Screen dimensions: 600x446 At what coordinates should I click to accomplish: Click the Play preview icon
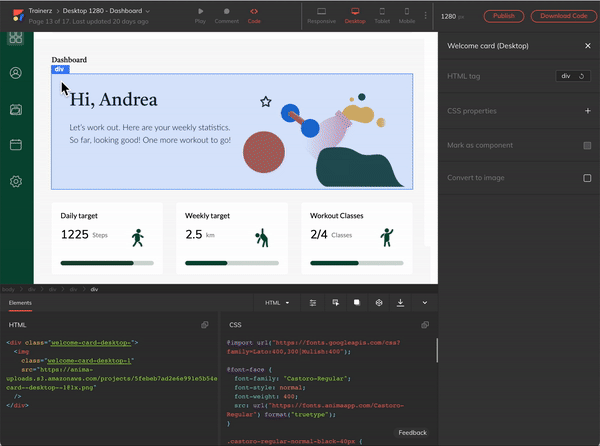point(199,12)
